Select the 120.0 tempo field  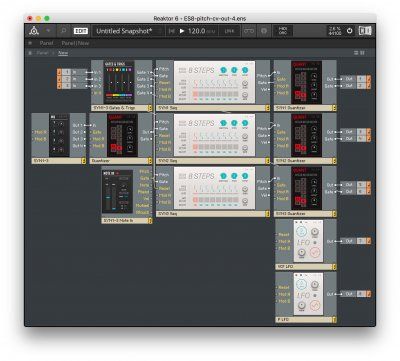tap(197, 31)
